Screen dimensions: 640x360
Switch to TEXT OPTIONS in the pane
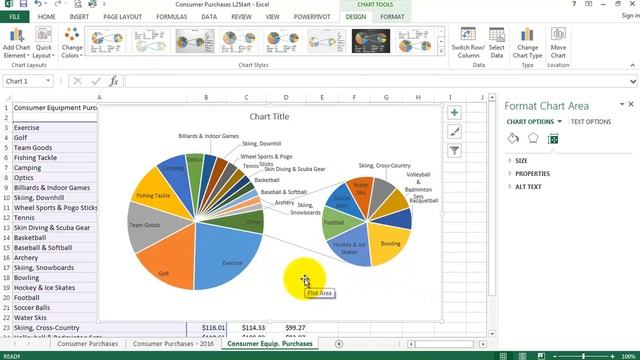[591, 122]
